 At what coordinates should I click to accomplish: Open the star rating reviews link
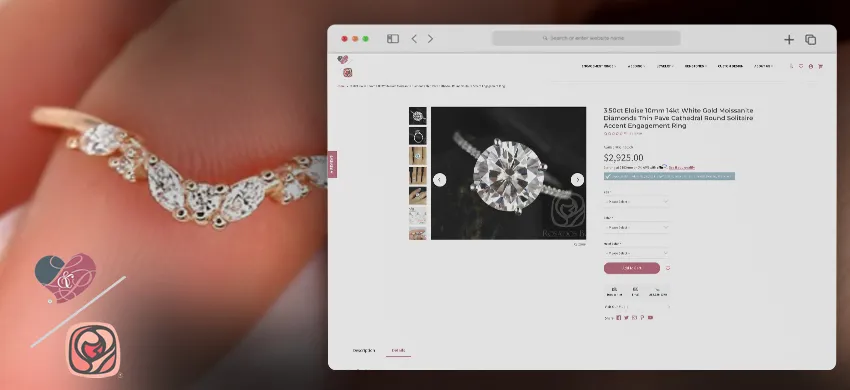622,133
